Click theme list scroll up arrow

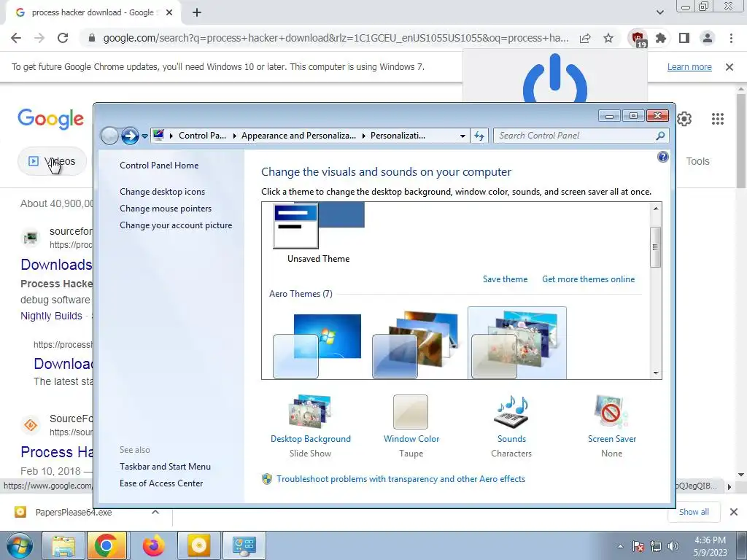tap(656, 208)
